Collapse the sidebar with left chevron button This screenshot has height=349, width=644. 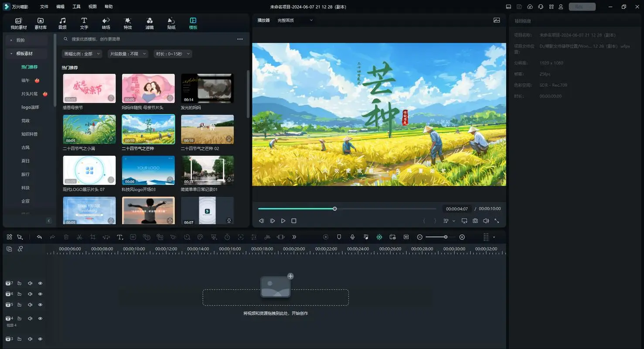49,221
